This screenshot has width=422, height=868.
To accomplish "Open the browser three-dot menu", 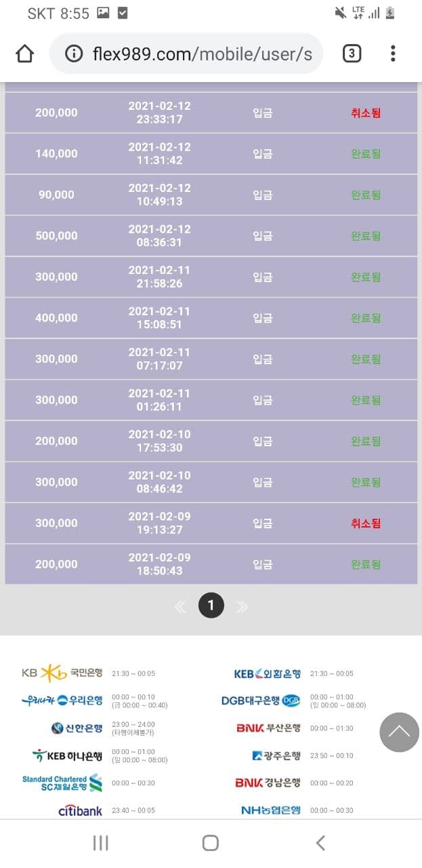I will point(393,54).
